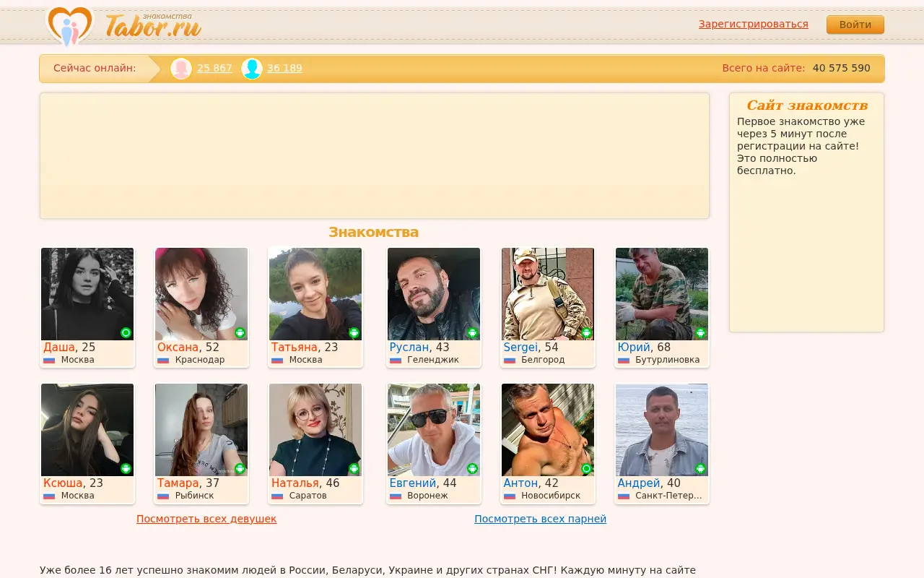
Task: Click the Android icon on Евгений's photo
Action: pos(472,468)
